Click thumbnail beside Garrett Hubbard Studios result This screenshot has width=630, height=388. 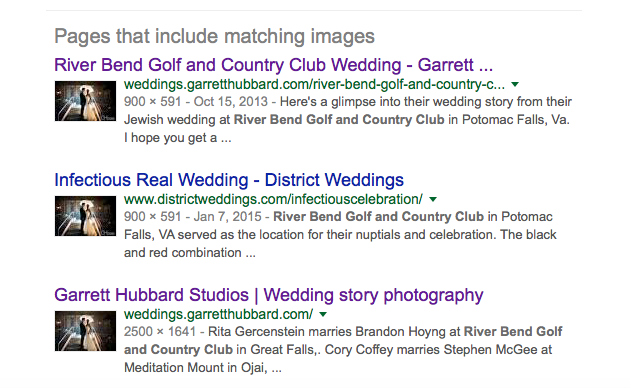(x=85, y=331)
